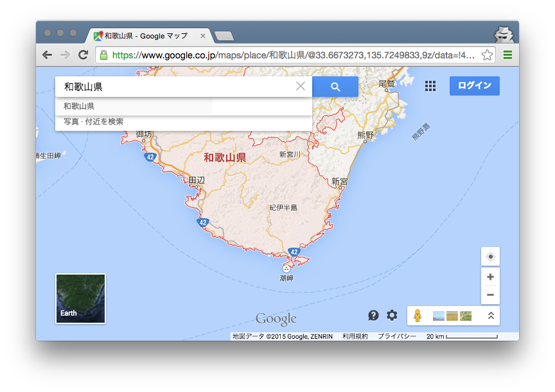This screenshot has width=555, height=392.
Task: Click 紀伊半島 peninsula label
Action: 283,207
